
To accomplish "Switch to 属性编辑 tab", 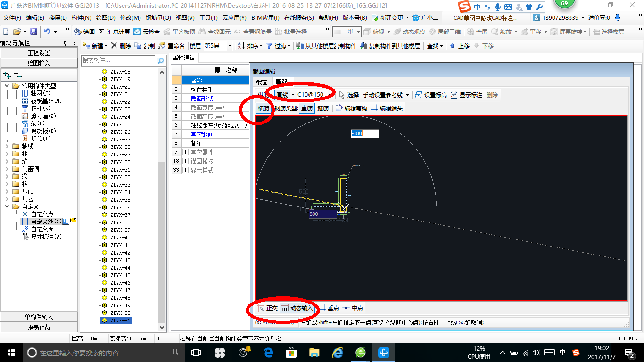I will pyautogui.click(x=184, y=58).
